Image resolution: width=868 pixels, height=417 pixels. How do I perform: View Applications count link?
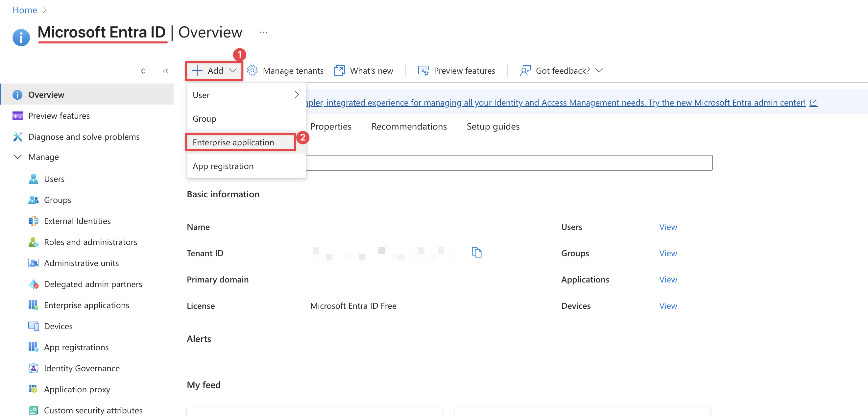[x=668, y=280]
